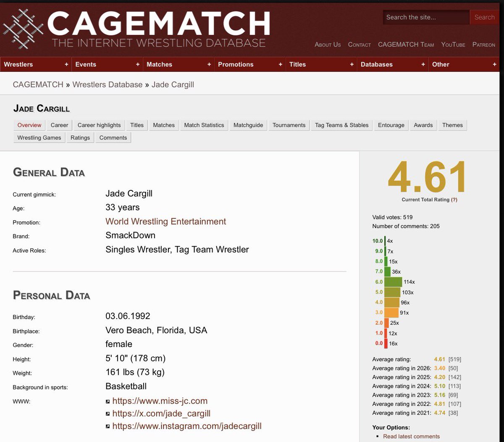504x442 pixels.
Task: Expand the Databases menu plus sign
Action: [x=423, y=64]
